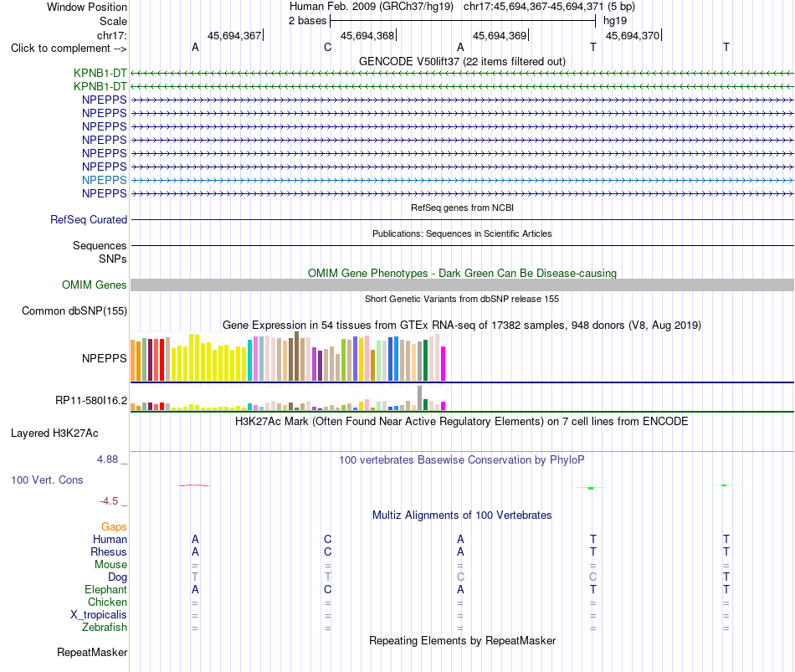Open 'Short Genetic Variants from dbSNP release 155' title
The image size is (795, 672).
[x=462, y=299]
